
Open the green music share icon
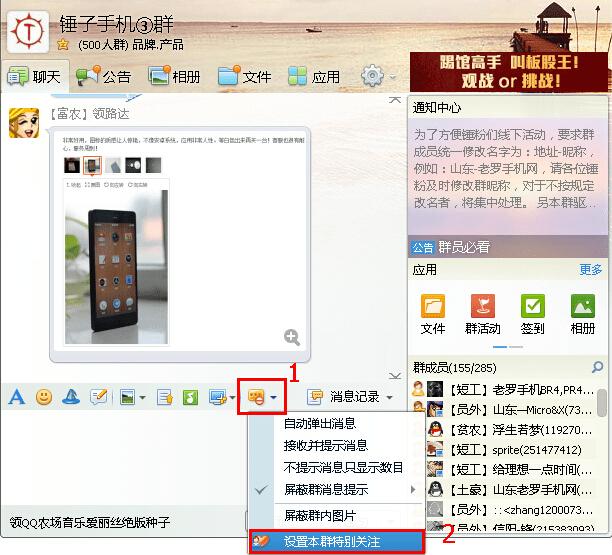coord(190,397)
